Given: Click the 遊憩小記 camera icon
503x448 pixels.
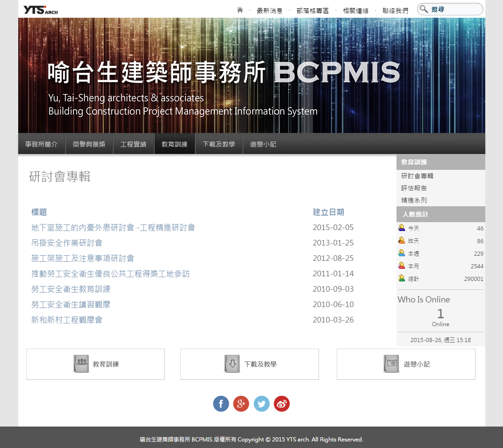Looking at the screenshot, I should pos(391,364).
